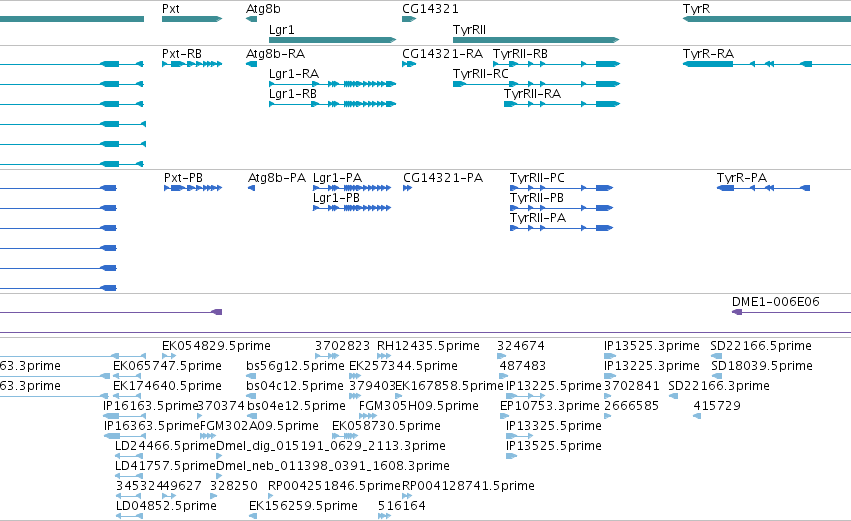
Task: Click the bs56g12.5prime EST label
Action: point(295,366)
